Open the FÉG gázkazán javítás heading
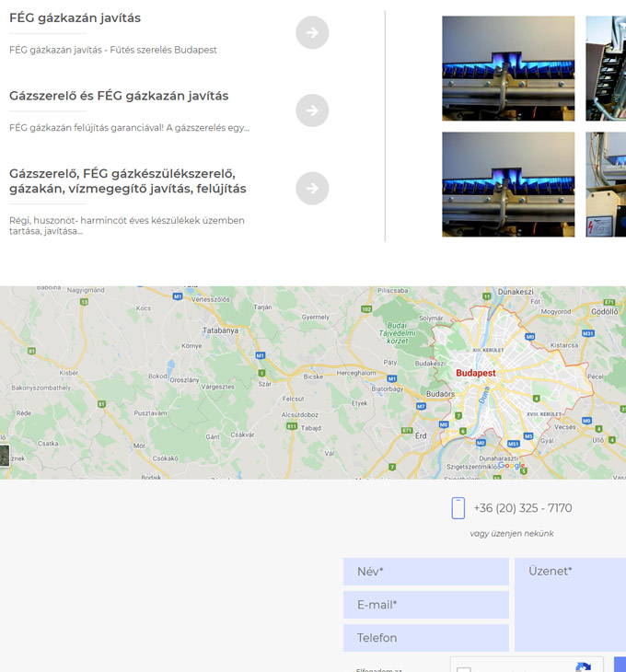The width and height of the screenshot is (626, 672). pyautogui.click(x=75, y=18)
